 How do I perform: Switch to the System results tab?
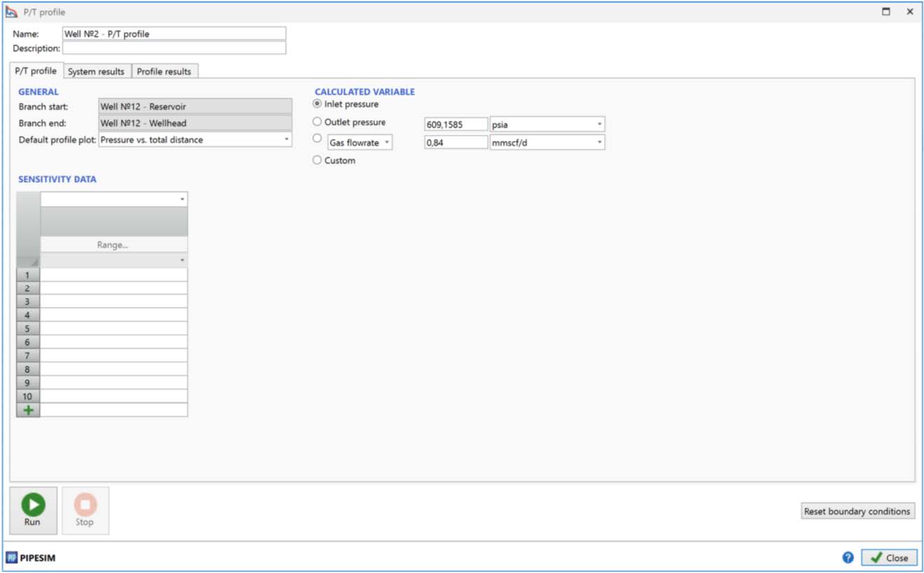click(x=96, y=72)
